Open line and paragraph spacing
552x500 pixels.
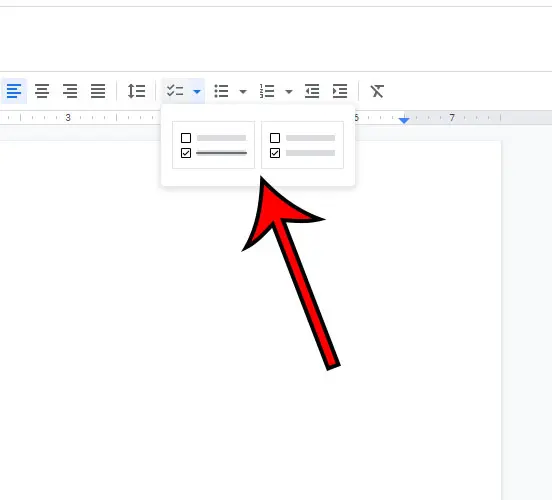136,91
